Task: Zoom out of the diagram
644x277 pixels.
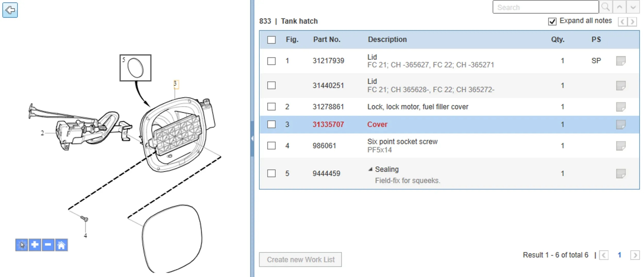Action: tap(48, 245)
